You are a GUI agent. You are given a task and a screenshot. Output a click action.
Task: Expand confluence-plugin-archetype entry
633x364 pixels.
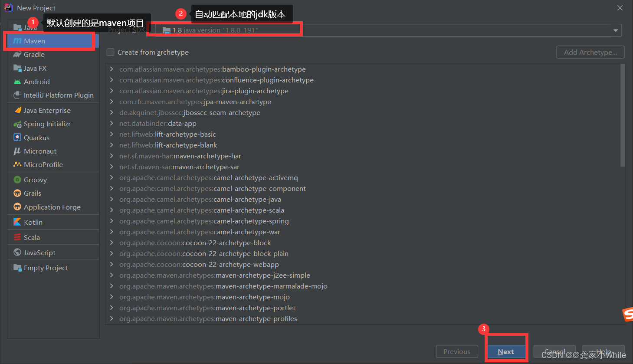[112, 80]
